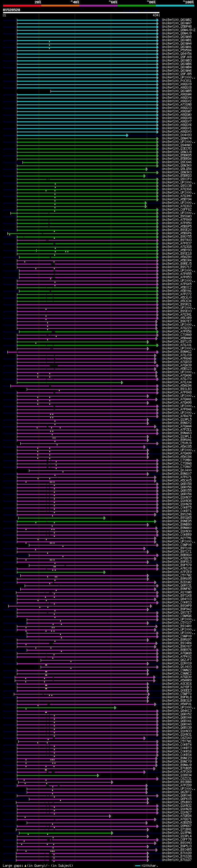Select the UniRef100_A9QGX9 label
The width and height of the screenshot is (197, 868).
(177, 84)
